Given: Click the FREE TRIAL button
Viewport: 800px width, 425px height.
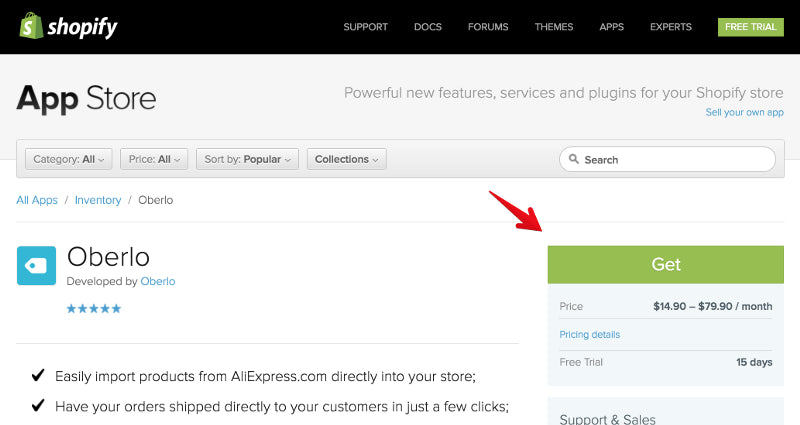Looking at the screenshot, I should [751, 27].
